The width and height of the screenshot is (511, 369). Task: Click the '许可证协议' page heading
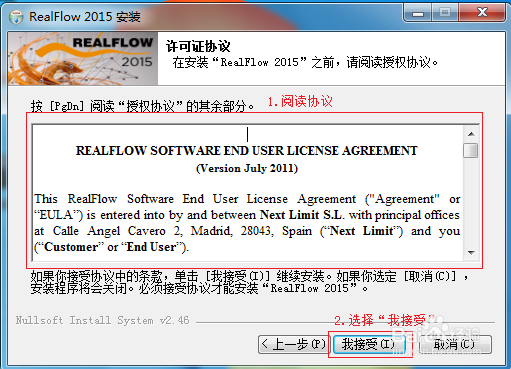click(198, 46)
